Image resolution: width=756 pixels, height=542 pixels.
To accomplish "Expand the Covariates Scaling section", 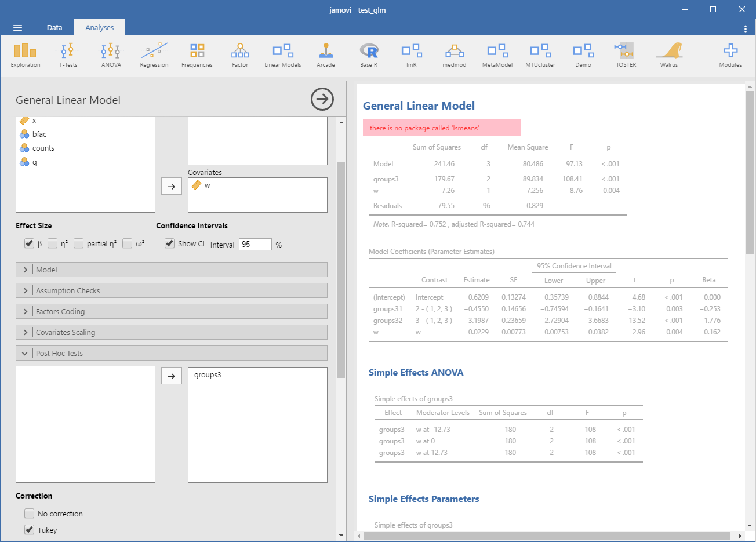I will [x=172, y=332].
